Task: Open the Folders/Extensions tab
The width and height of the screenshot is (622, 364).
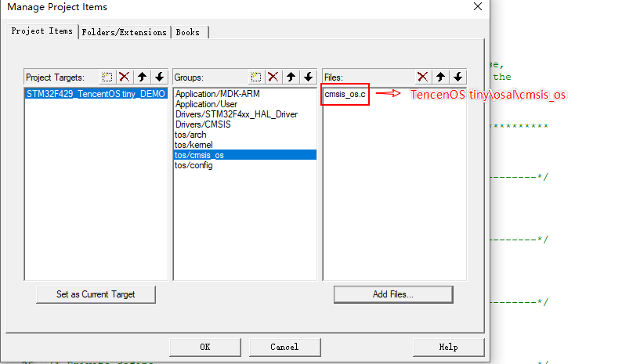Action: pyautogui.click(x=124, y=32)
